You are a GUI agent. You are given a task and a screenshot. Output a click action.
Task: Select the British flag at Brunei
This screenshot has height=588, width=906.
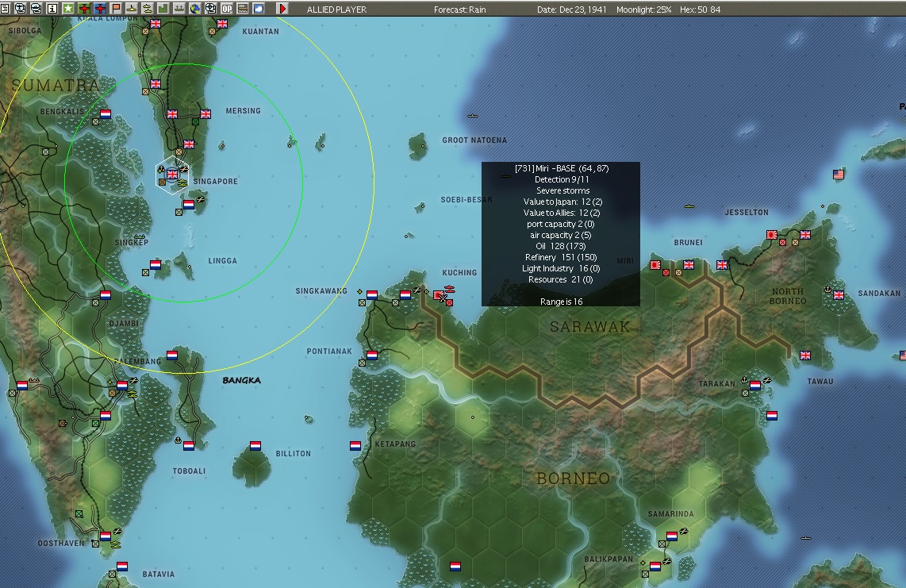click(688, 264)
